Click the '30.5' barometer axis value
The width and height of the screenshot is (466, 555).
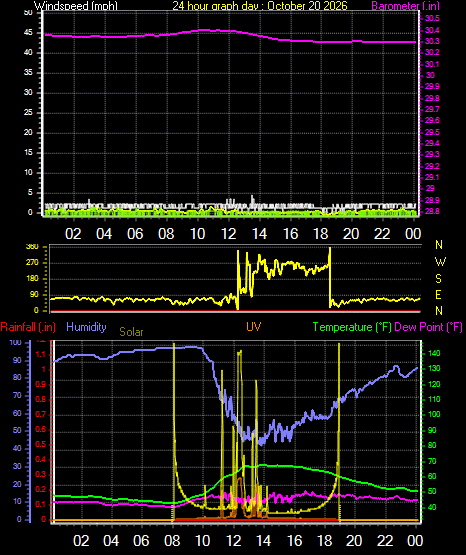click(432, 19)
